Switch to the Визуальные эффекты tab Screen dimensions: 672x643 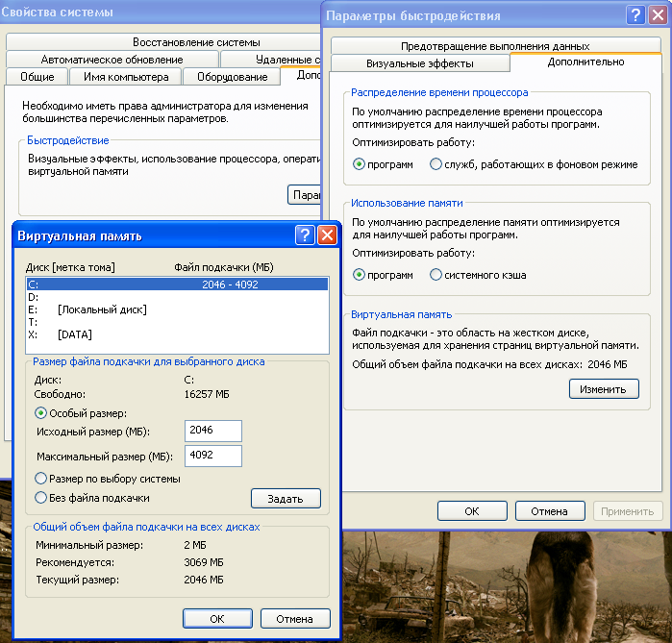coord(420,62)
